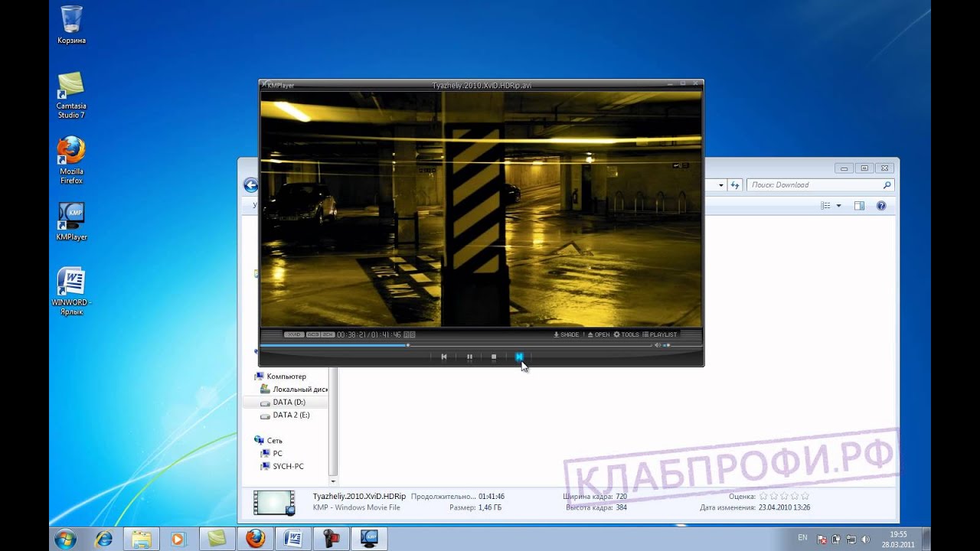The image size is (980, 551).
Task: Click the KMPlayer seek bar handle
Action: pos(407,345)
